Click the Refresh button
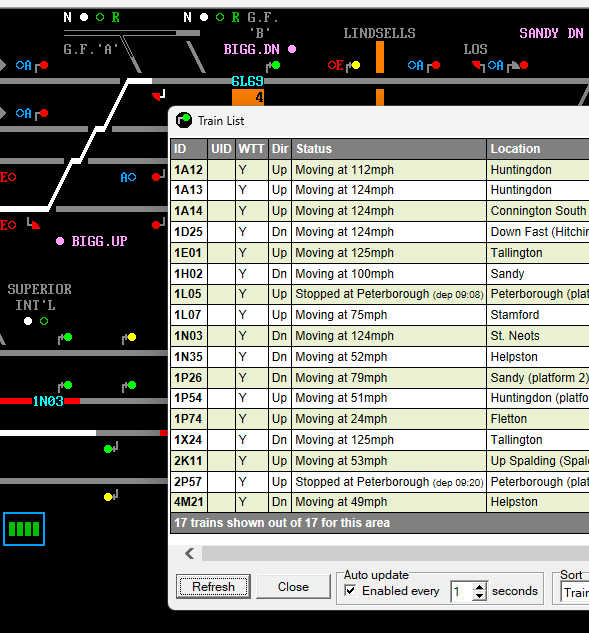Screen dimensions: 589x633 [213, 587]
